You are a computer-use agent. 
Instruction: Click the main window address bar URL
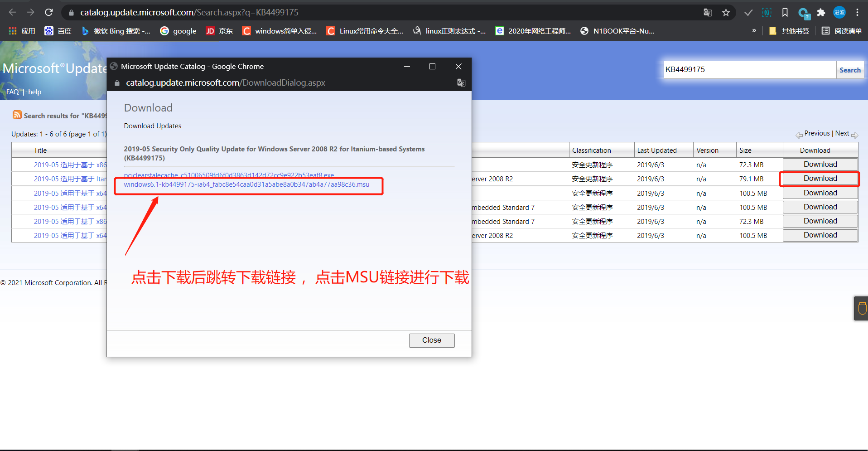(x=189, y=12)
